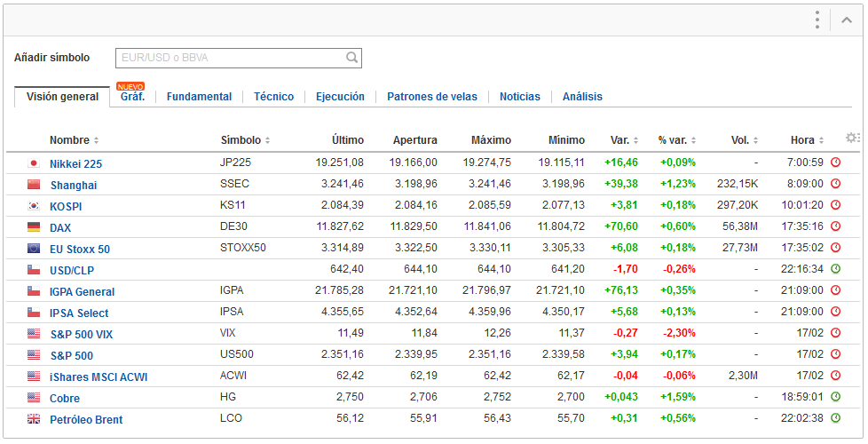The width and height of the screenshot is (868, 444).
Task: Open the Patrones de velas tab
Action: coord(432,96)
